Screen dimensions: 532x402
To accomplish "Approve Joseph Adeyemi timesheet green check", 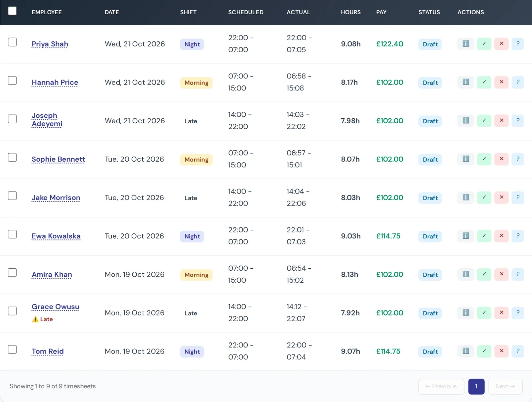I will [x=484, y=121].
